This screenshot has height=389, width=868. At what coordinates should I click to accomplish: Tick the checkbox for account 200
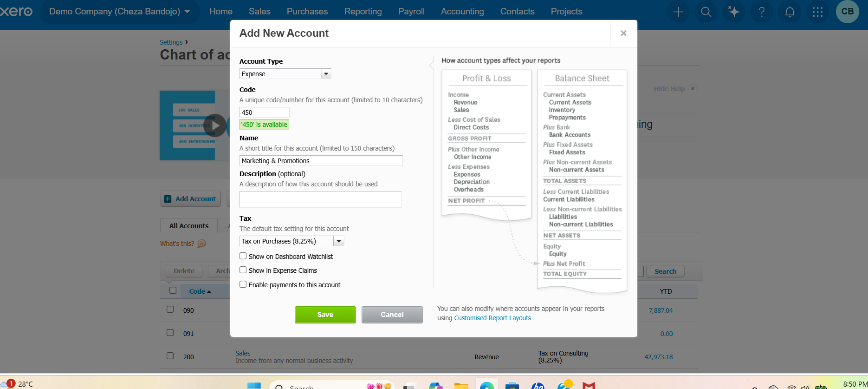click(x=170, y=356)
